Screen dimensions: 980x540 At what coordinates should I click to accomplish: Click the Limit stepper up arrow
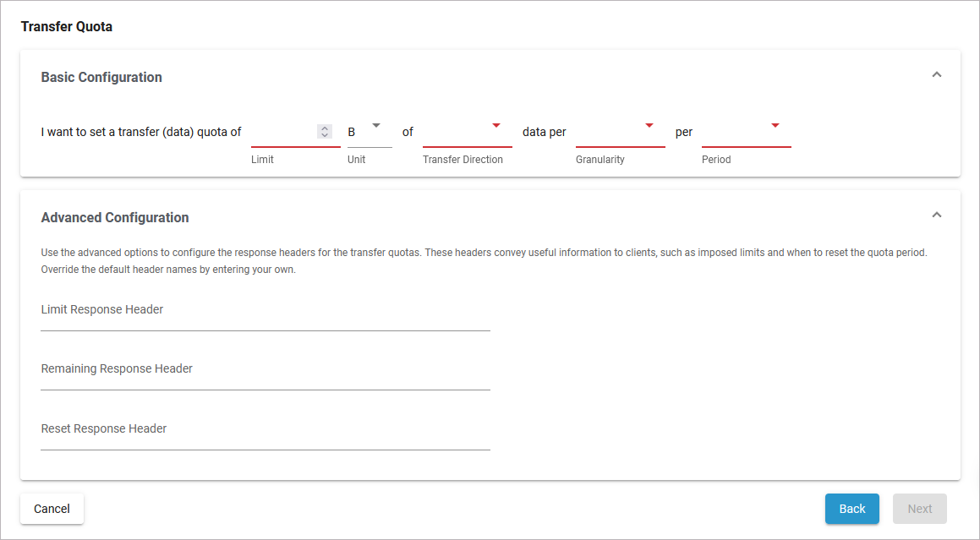325,128
